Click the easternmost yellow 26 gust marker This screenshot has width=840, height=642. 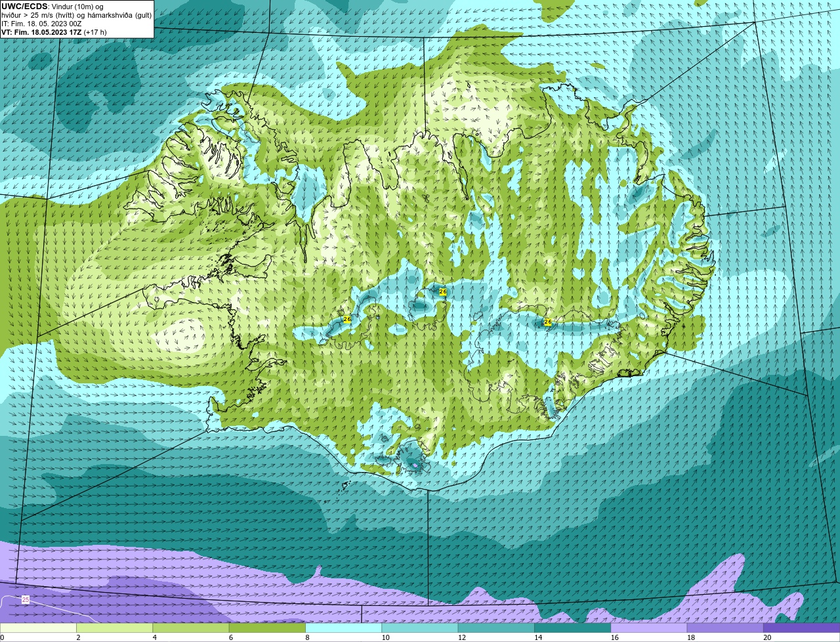click(547, 322)
